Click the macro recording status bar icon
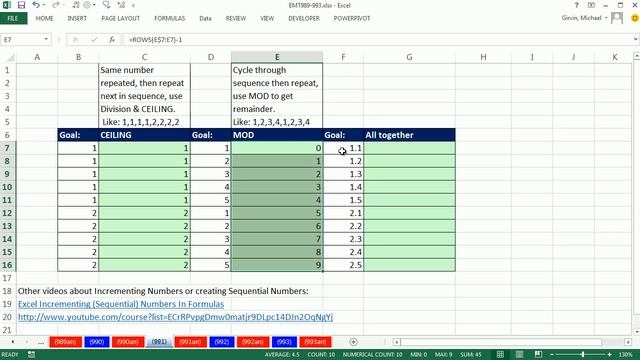Image resolution: width=640 pixels, height=360 pixels. tap(31, 354)
